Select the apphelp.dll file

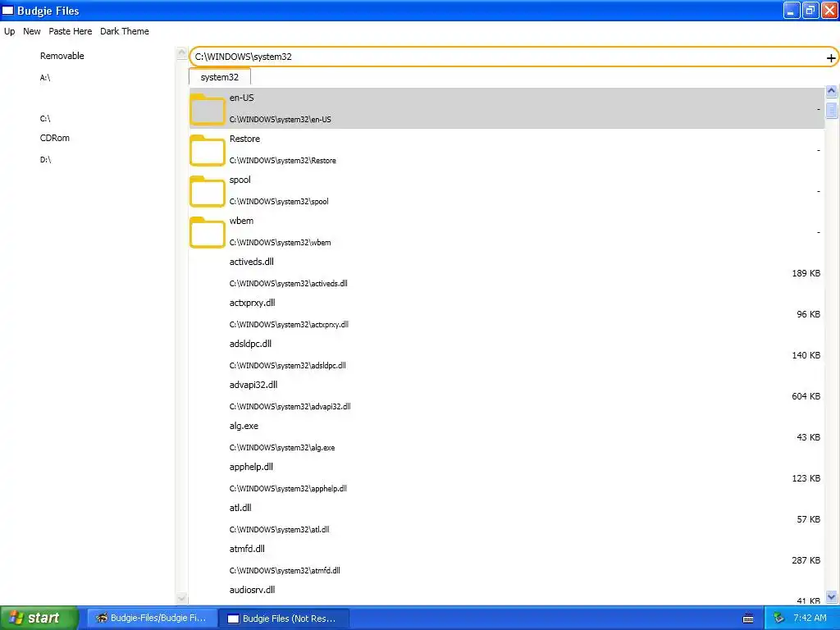coord(506,477)
